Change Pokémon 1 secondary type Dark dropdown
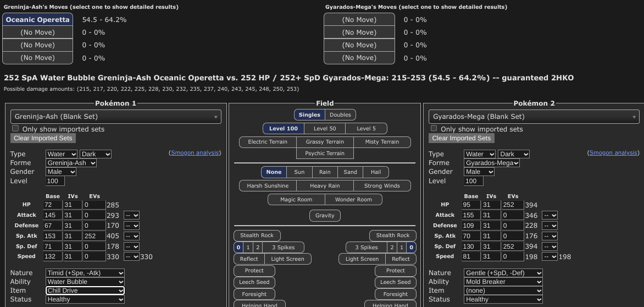 95,154
